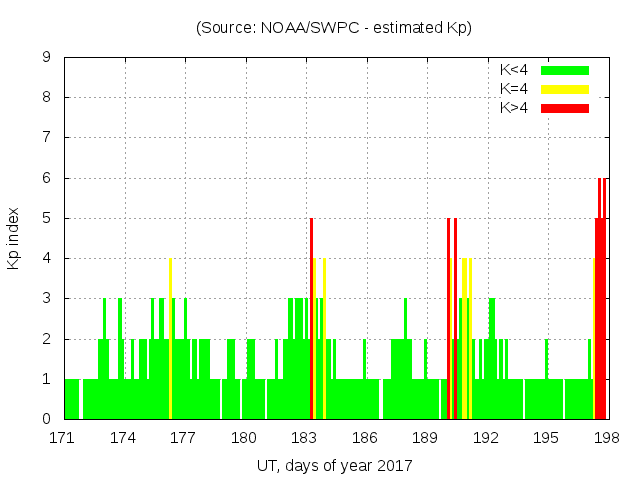Select the K>4 legend label text
640x480 pixels.
(514, 108)
